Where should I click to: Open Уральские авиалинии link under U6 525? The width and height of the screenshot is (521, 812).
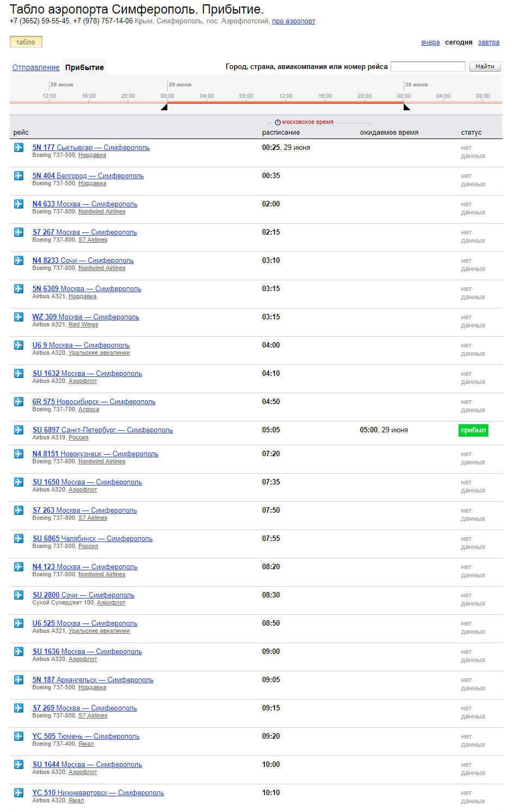pos(99,631)
